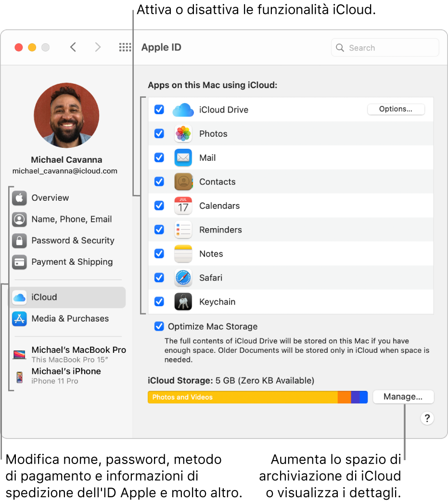Click the iCloud Drive cloud icon
The width and height of the screenshot is (448, 503).
[x=183, y=110]
